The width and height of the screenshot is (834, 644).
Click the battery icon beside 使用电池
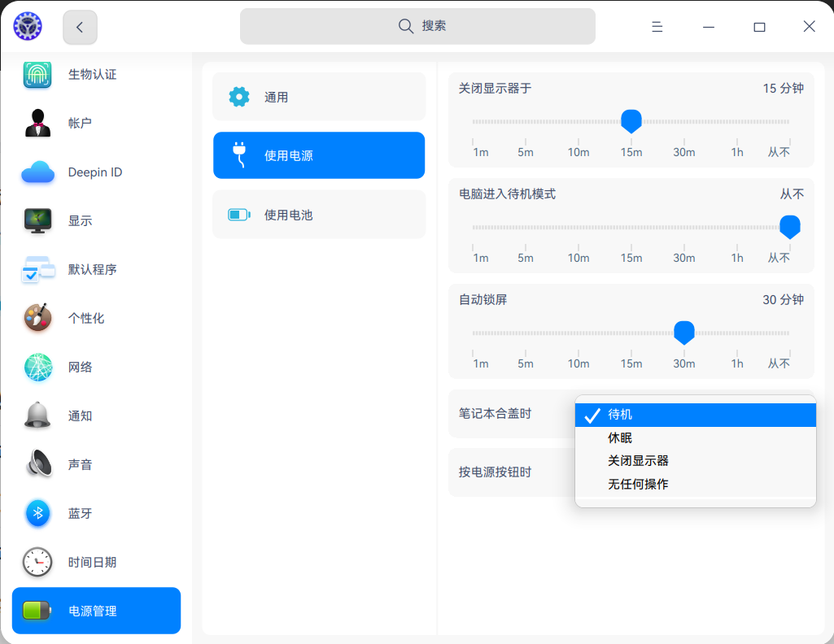(x=239, y=215)
